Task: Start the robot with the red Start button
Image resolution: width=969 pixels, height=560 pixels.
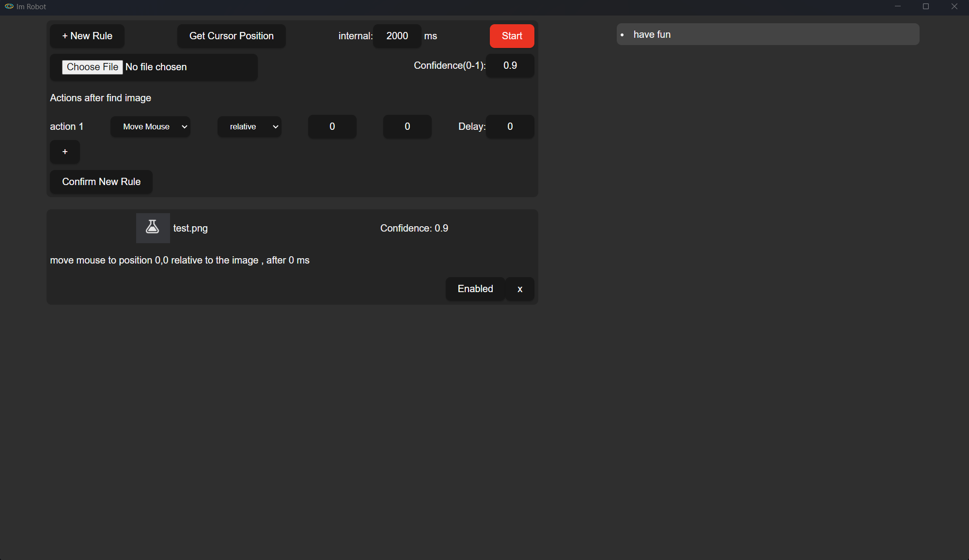Action: (x=512, y=36)
